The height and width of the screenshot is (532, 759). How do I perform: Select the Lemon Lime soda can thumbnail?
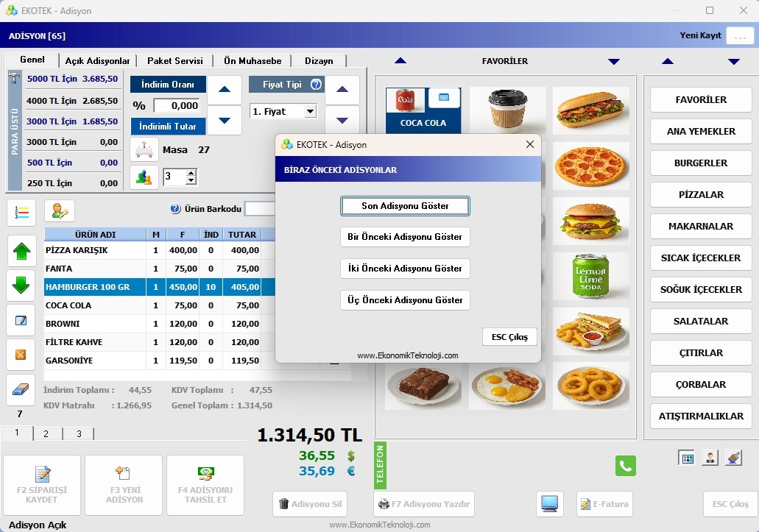click(x=590, y=276)
